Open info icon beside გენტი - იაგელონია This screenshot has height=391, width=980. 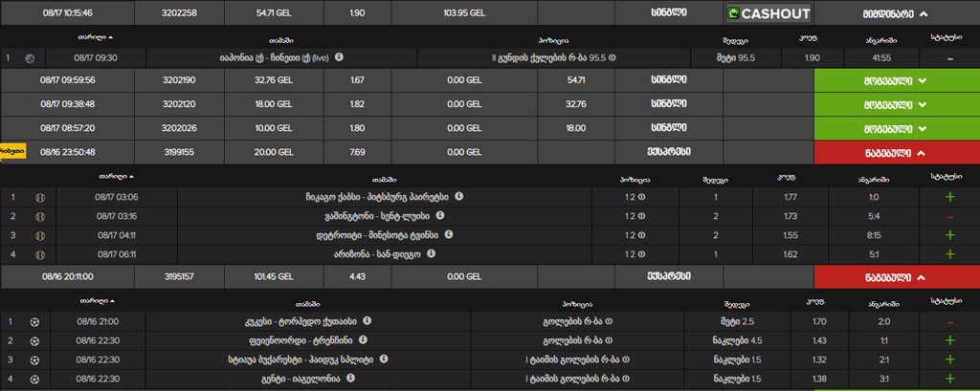351,378
